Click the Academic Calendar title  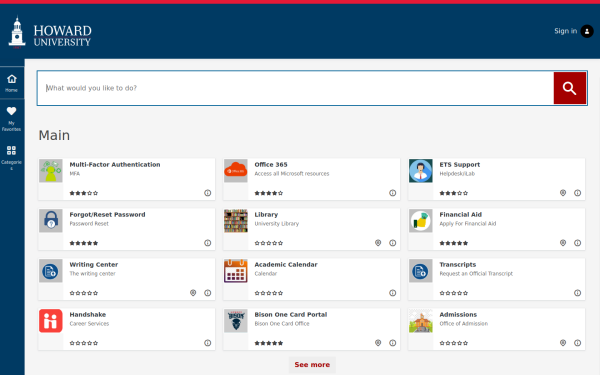[286, 265]
